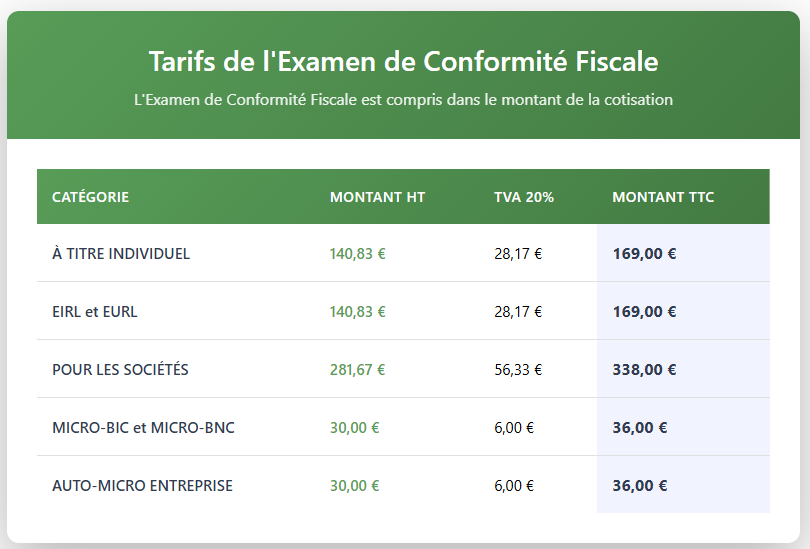Select the 36,00 € TTC for AUTO-MICRO ENTREPRISE
This screenshot has height=549, width=810.
(x=640, y=486)
